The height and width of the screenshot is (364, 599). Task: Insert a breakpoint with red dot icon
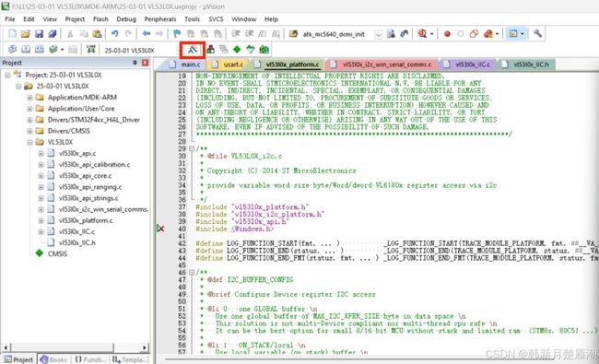click(x=447, y=33)
